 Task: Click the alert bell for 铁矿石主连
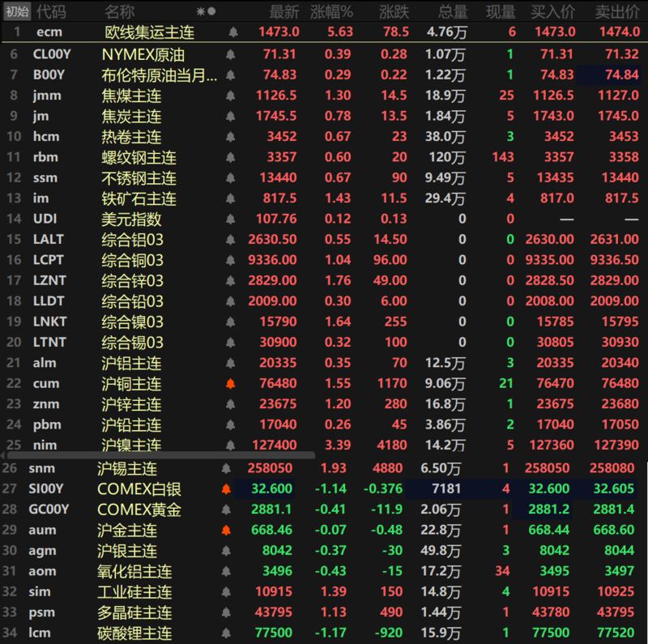point(231,198)
